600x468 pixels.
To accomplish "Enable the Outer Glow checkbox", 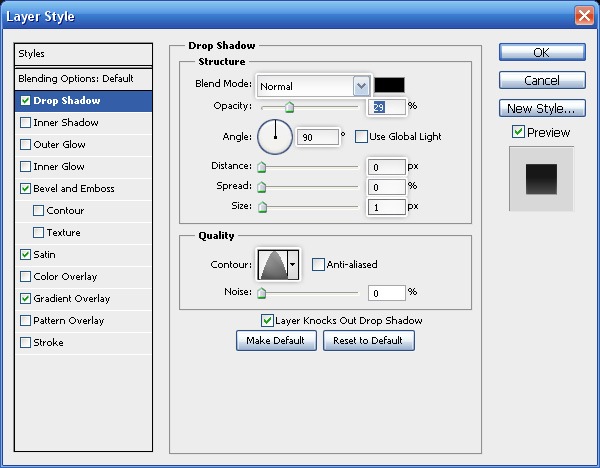I will click(25, 145).
